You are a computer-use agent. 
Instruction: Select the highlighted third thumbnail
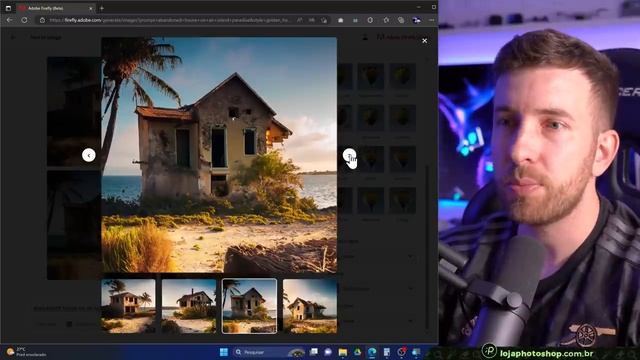[x=249, y=306]
